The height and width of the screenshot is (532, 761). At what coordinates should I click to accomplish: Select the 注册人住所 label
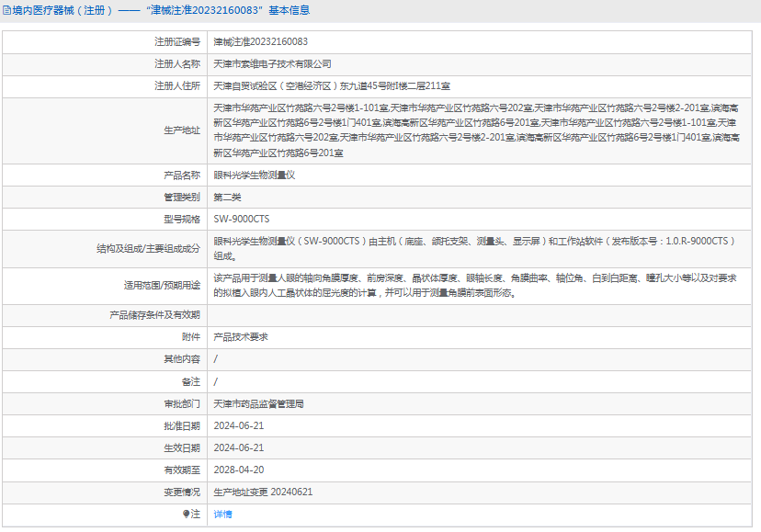[177, 86]
